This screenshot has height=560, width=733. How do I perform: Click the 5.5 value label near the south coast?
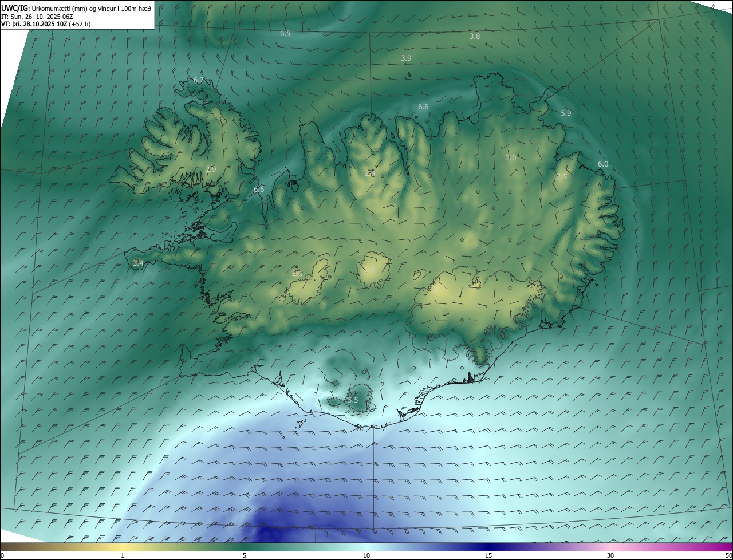pyautogui.click(x=353, y=400)
